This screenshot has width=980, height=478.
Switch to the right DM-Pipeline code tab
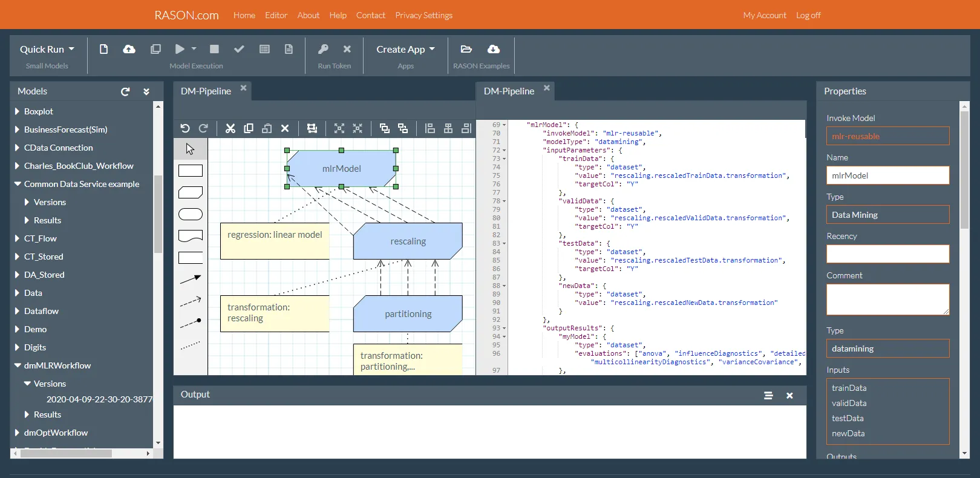509,91
